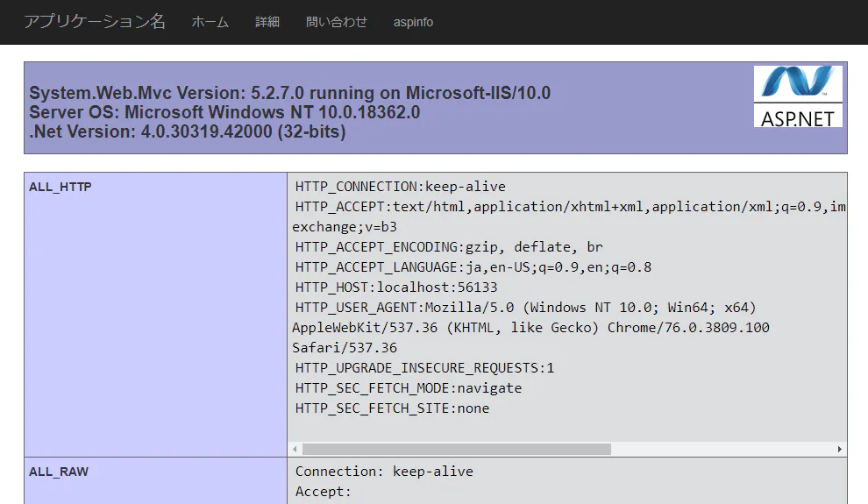
Task: Click the ASP.NET logo image
Action: click(798, 96)
